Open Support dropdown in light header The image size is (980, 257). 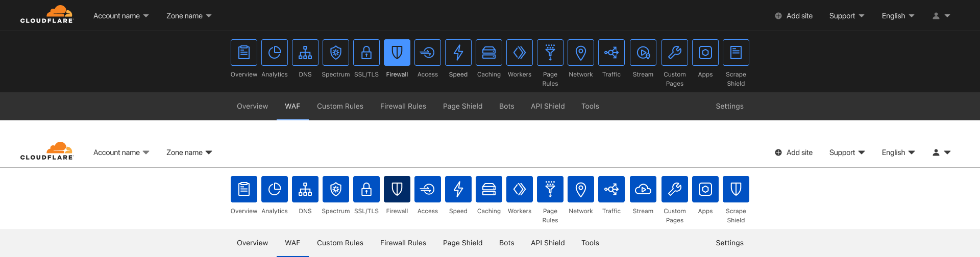point(847,152)
